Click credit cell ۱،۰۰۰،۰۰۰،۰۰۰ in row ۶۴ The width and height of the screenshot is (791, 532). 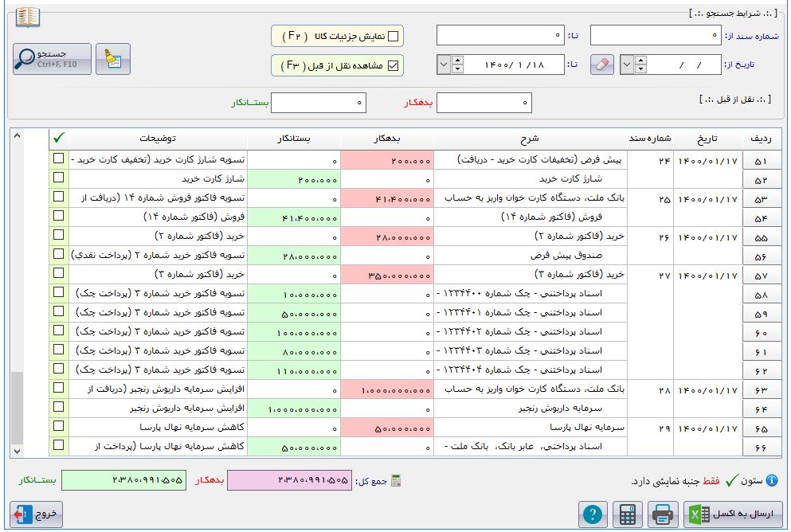(294, 409)
